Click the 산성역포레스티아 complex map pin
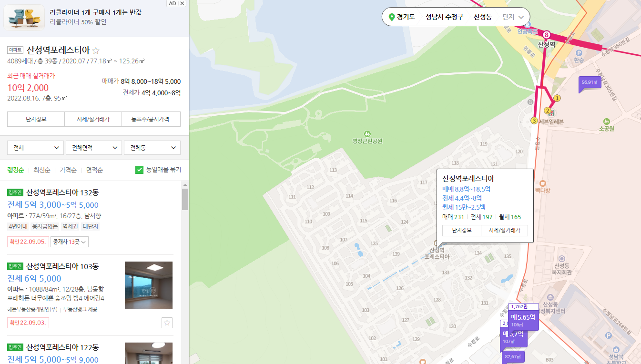This screenshot has width=641, height=364. (437, 243)
